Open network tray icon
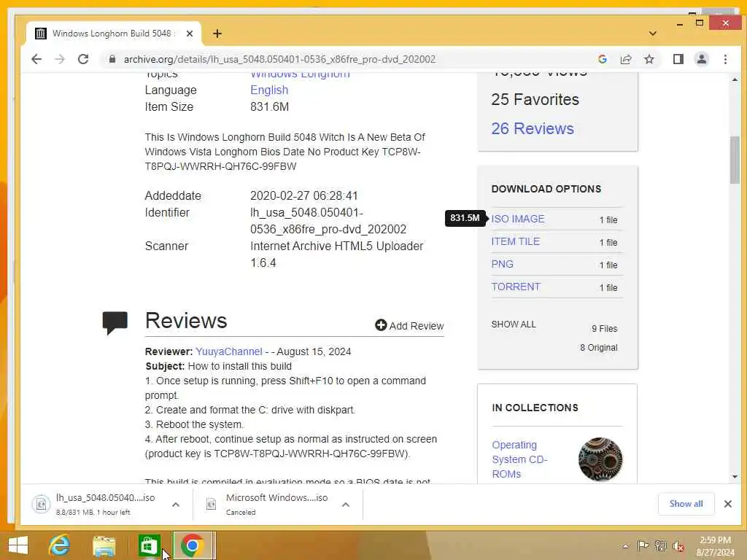 [x=660, y=546]
